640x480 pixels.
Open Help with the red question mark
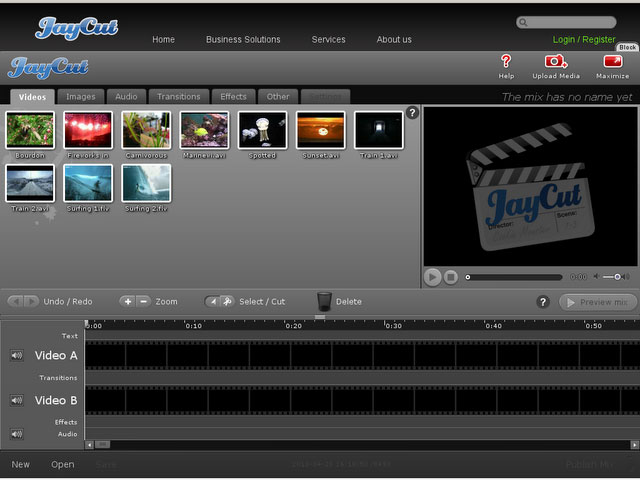point(506,62)
